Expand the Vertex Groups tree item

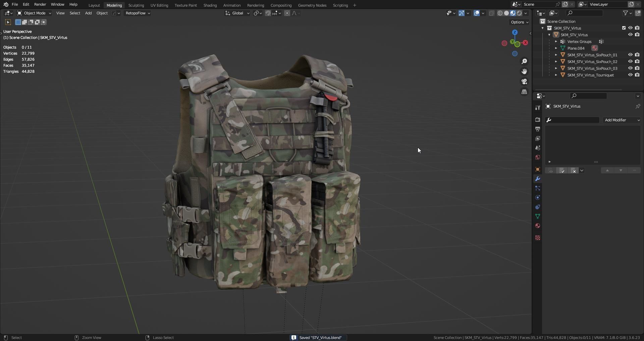pos(556,42)
